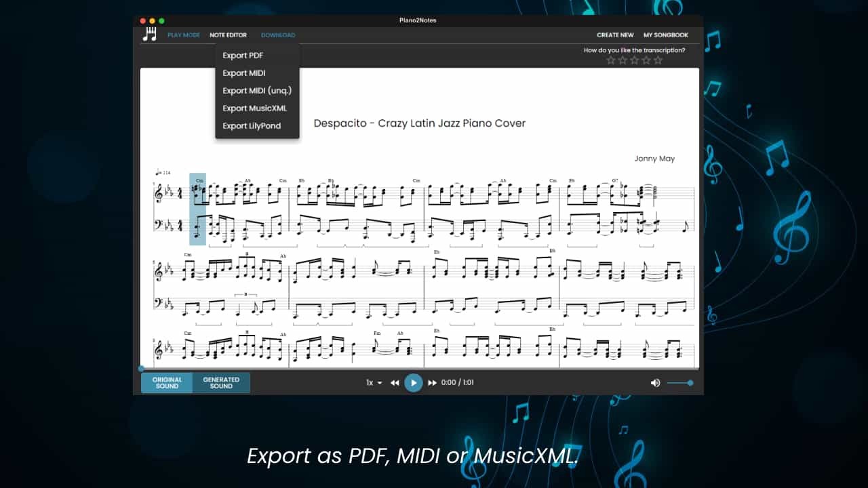Select the third star rating
868x488 pixels.
634,60
